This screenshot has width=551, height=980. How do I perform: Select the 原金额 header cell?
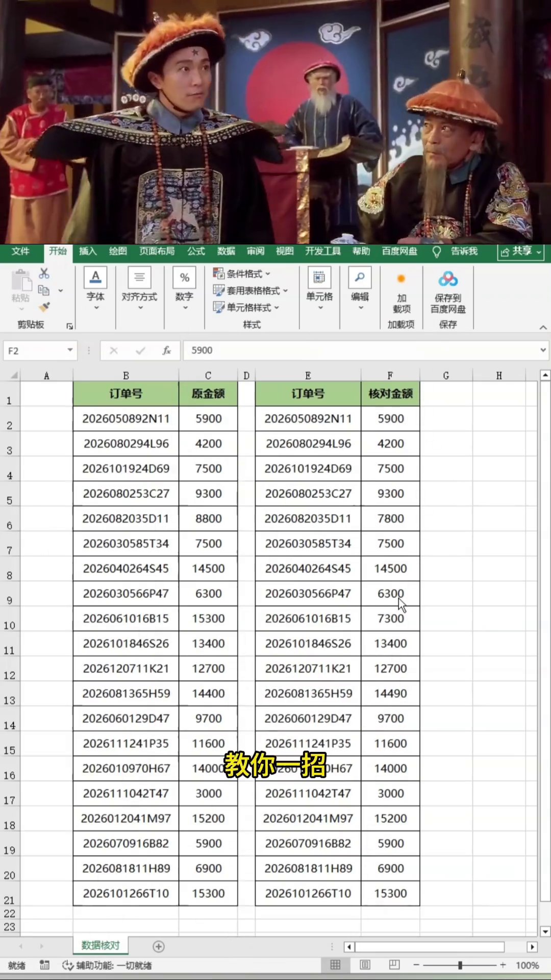(208, 394)
